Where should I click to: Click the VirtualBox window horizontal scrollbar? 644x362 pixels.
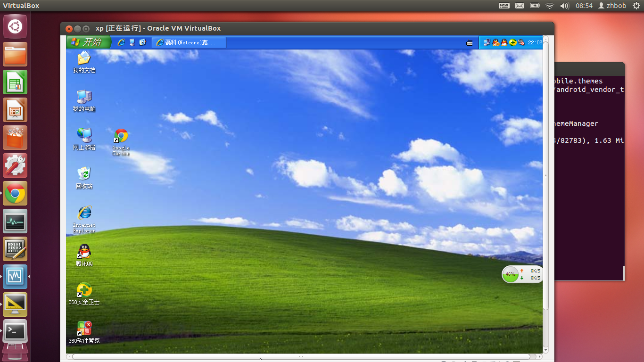point(301,357)
